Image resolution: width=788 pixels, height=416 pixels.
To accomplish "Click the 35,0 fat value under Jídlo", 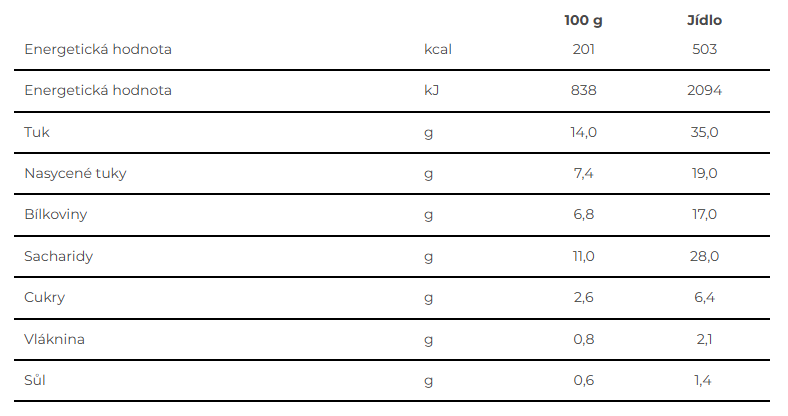I will tap(704, 132).
